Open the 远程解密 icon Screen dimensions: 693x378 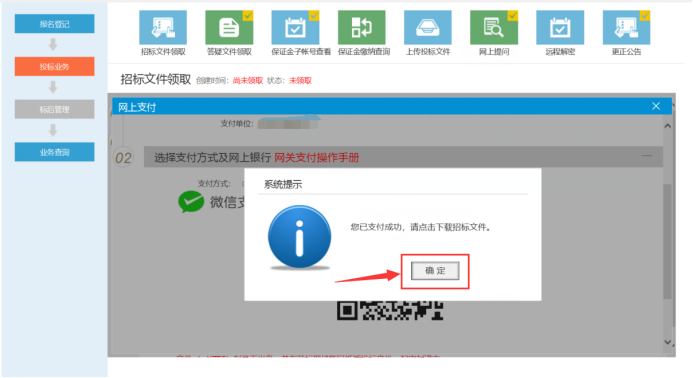tap(560, 27)
